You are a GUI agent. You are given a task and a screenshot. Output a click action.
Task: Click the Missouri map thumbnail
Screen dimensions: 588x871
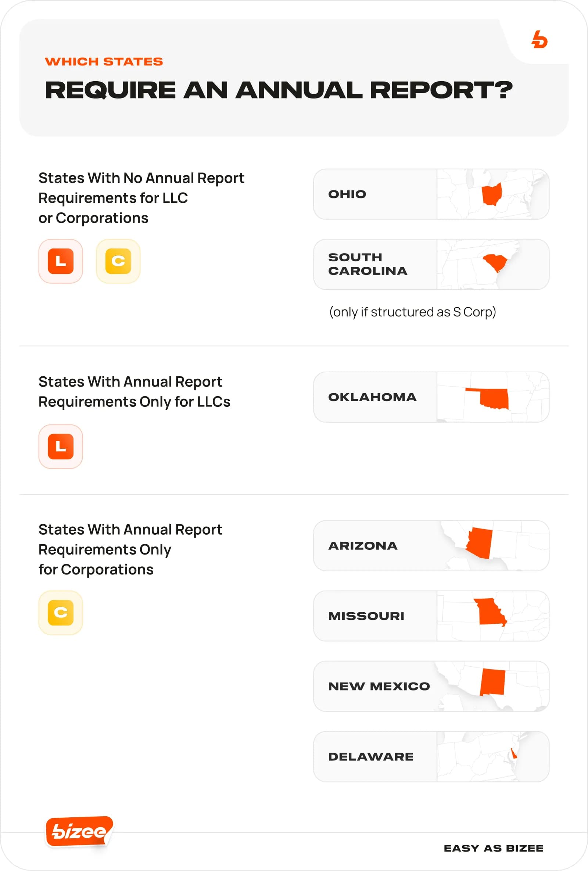[x=492, y=616]
